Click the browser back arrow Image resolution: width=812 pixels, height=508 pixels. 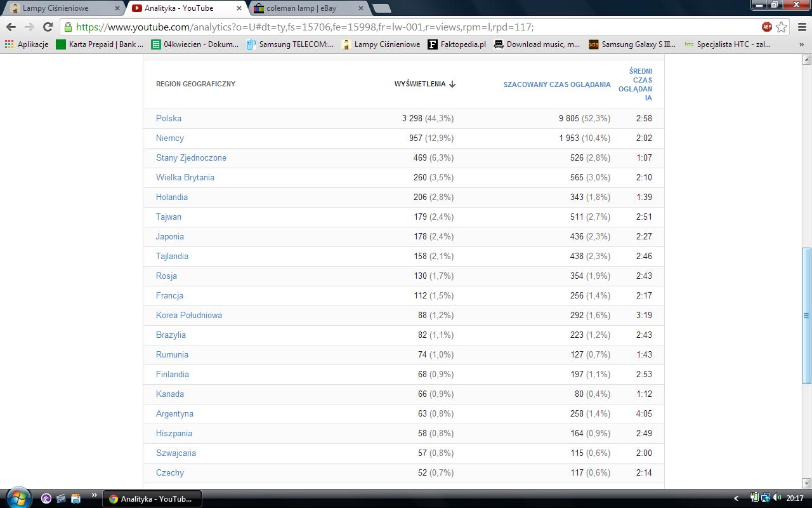(x=11, y=27)
